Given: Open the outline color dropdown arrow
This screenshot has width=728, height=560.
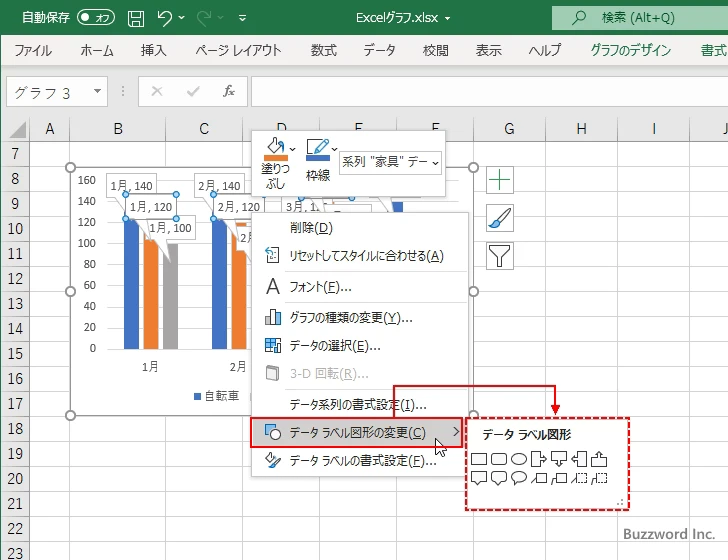Looking at the screenshot, I should click(334, 149).
